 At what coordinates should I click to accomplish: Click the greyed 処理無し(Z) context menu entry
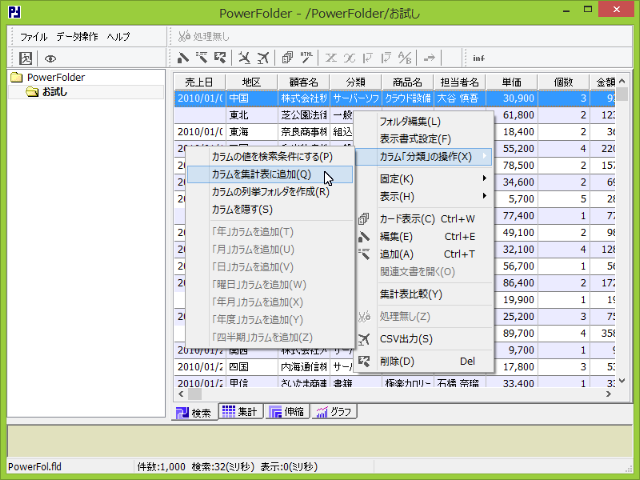coord(424,316)
